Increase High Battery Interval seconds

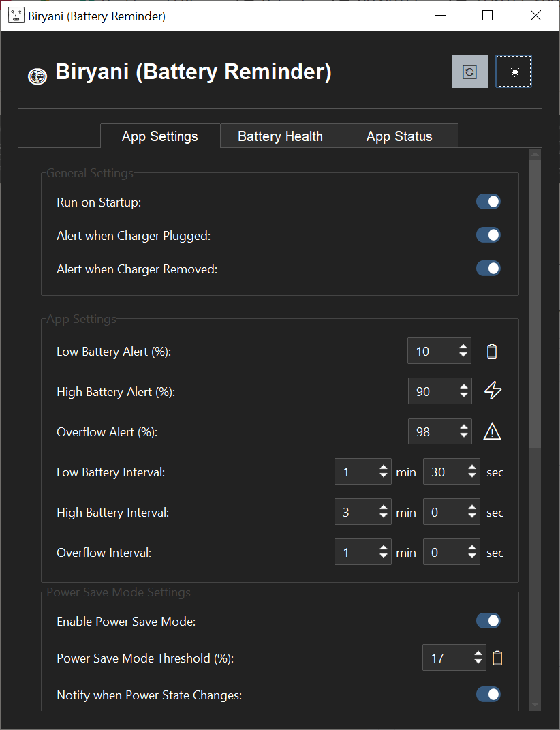pyautogui.click(x=472, y=508)
